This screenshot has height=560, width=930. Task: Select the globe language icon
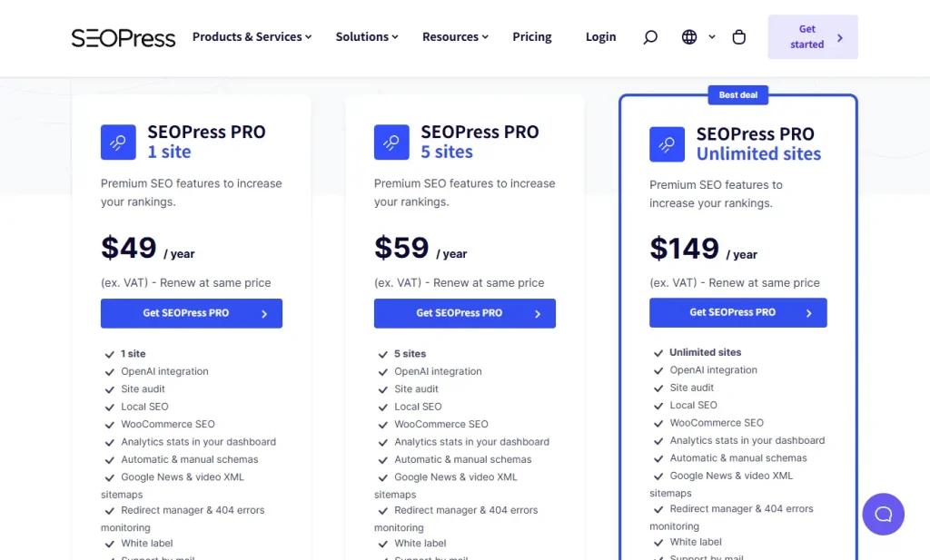689,37
